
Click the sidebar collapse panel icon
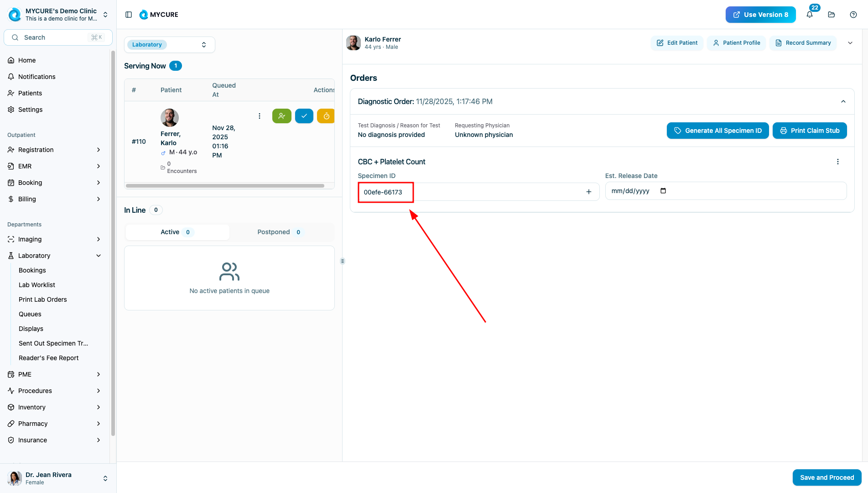click(129, 15)
